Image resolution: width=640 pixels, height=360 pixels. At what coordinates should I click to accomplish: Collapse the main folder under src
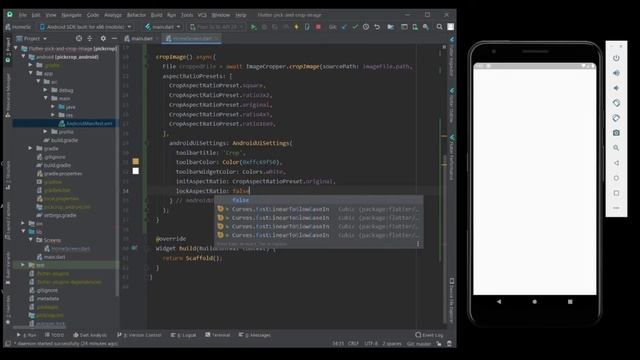tap(45, 98)
